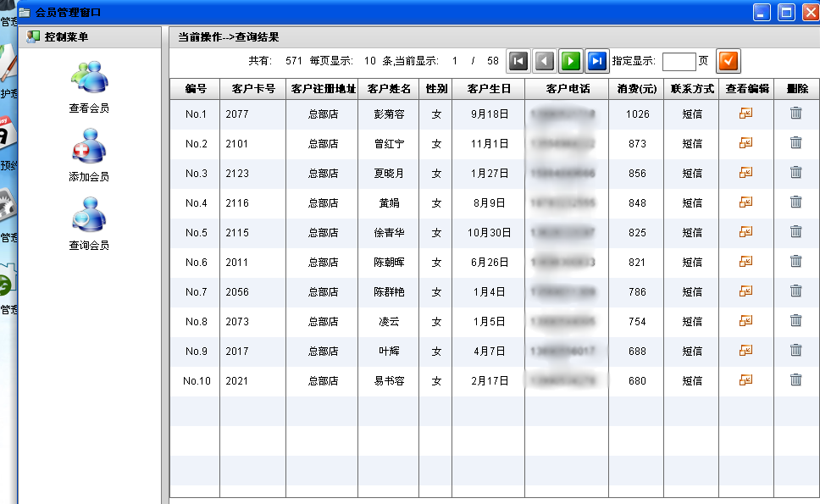Click the page number input field

pyautogui.click(x=679, y=61)
